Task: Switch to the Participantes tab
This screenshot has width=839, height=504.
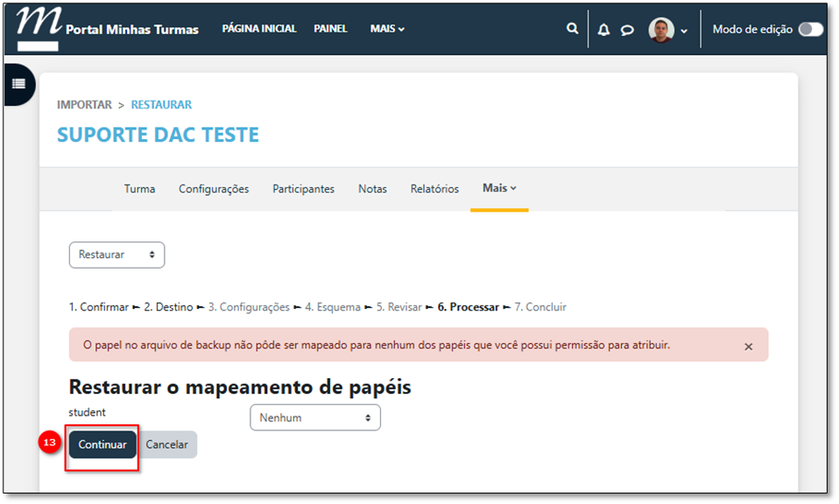Action: point(303,189)
